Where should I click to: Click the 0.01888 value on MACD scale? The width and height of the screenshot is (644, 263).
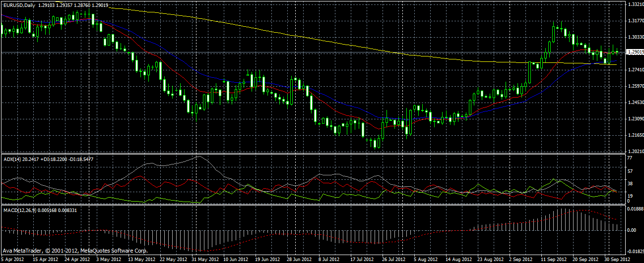[634, 210]
